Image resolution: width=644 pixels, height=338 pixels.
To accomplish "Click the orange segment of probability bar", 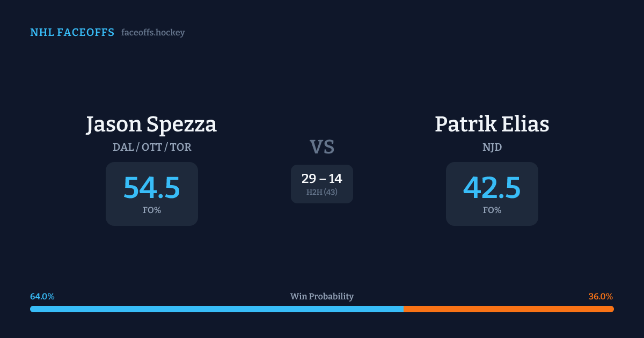I will click(508, 309).
